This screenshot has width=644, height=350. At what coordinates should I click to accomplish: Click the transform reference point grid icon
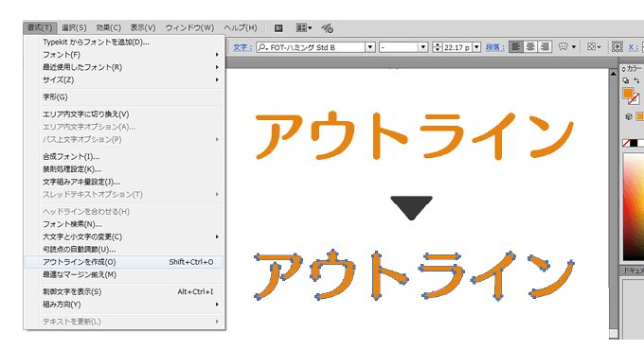click(x=617, y=46)
